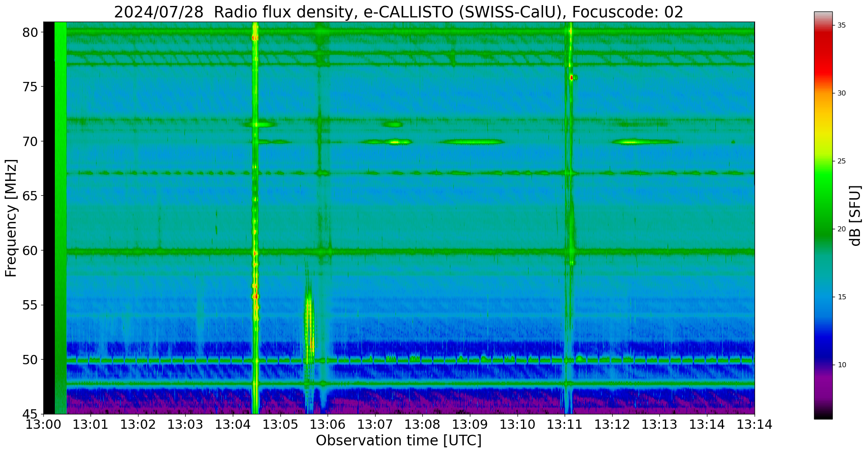
Task: Click the 71.5 MHz blob near 13:07:20
Action: coord(392,124)
